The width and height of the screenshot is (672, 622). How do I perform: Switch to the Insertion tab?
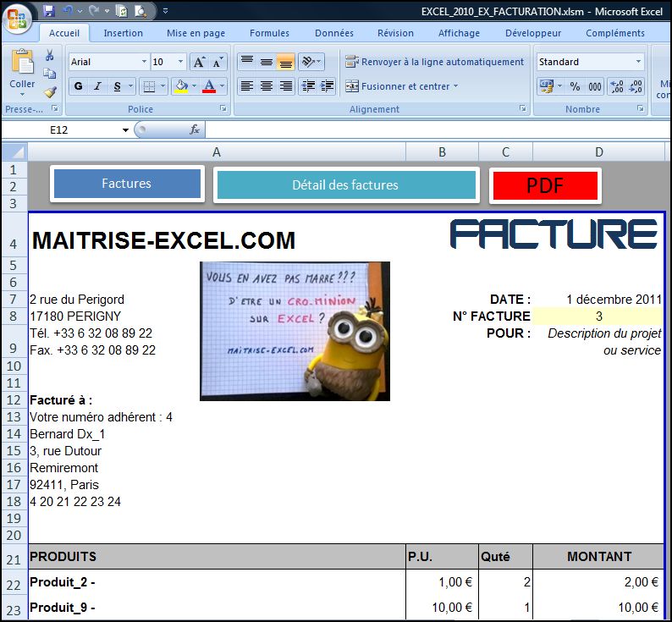pos(124,33)
